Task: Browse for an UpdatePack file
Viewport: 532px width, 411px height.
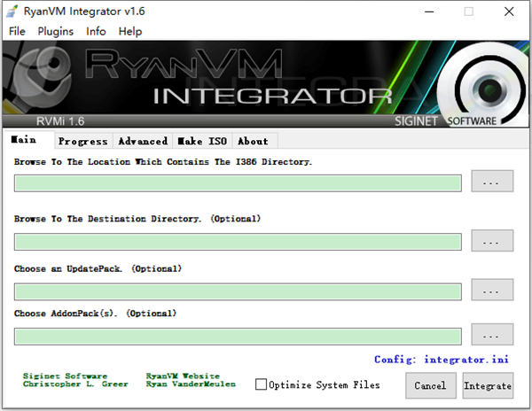Action: click(x=492, y=290)
